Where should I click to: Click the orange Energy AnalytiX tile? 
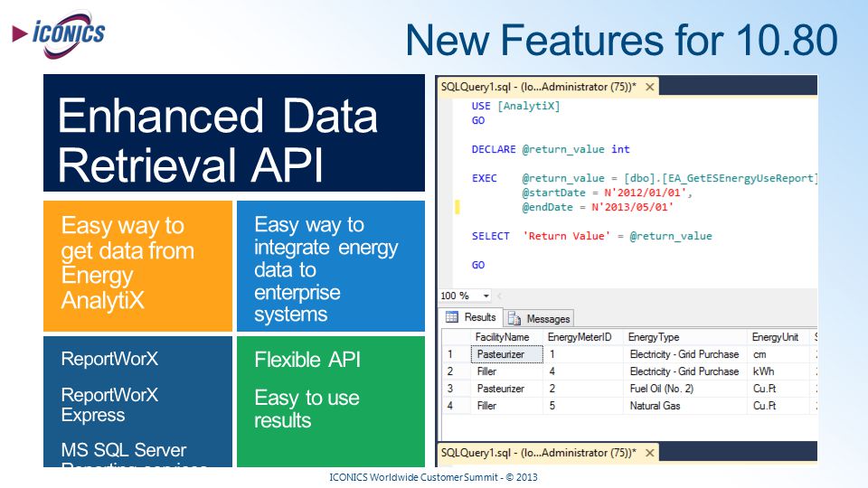coord(137,266)
